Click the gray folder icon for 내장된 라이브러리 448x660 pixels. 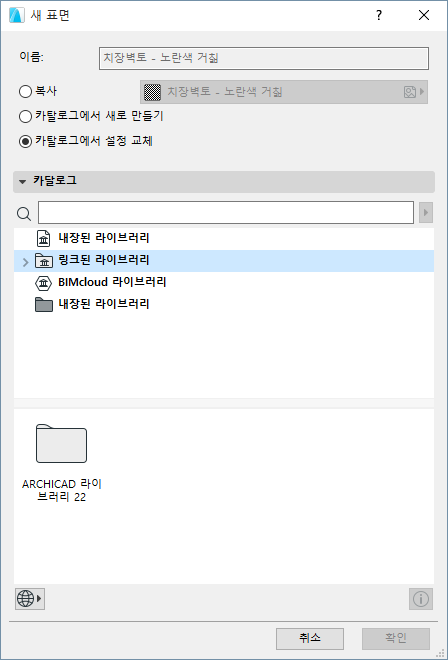[x=43, y=304]
